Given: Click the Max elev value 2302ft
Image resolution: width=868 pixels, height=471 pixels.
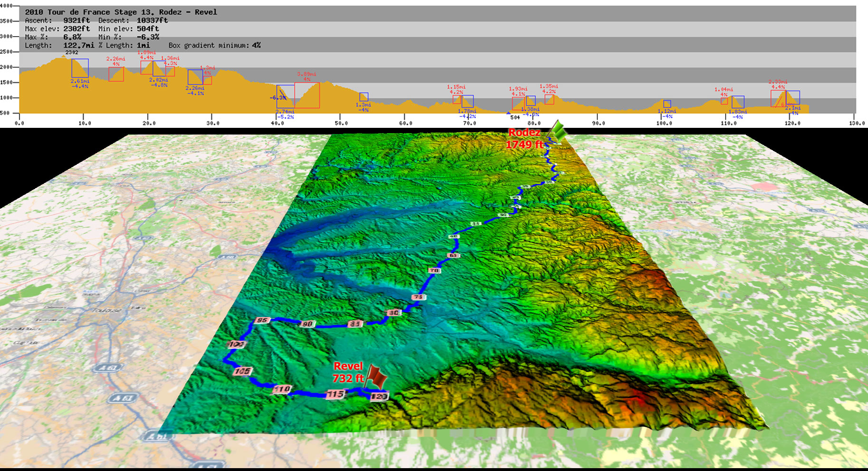Looking at the screenshot, I should tap(77, 29).
